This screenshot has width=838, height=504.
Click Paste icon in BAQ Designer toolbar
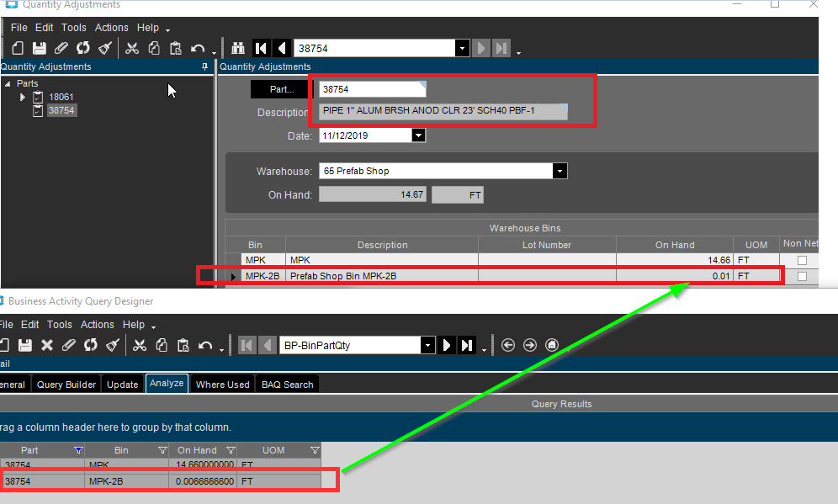coord(183,345)
